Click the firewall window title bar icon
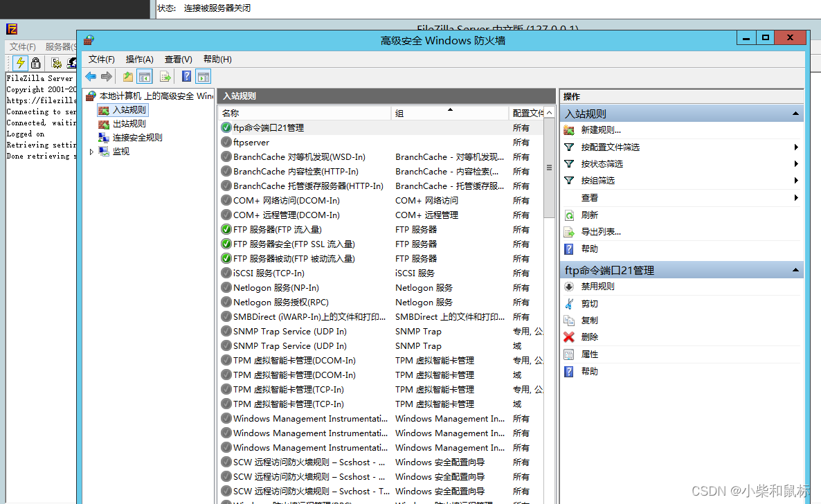This screenshot has height=504, width=821. coord(89,40)
